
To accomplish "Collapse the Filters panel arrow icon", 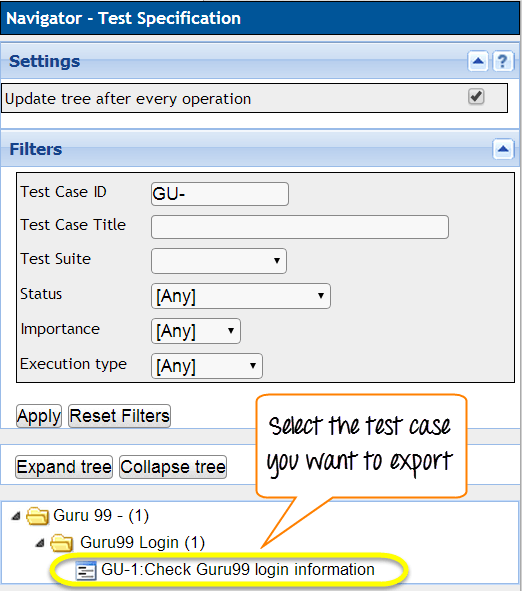I will 503,149.
